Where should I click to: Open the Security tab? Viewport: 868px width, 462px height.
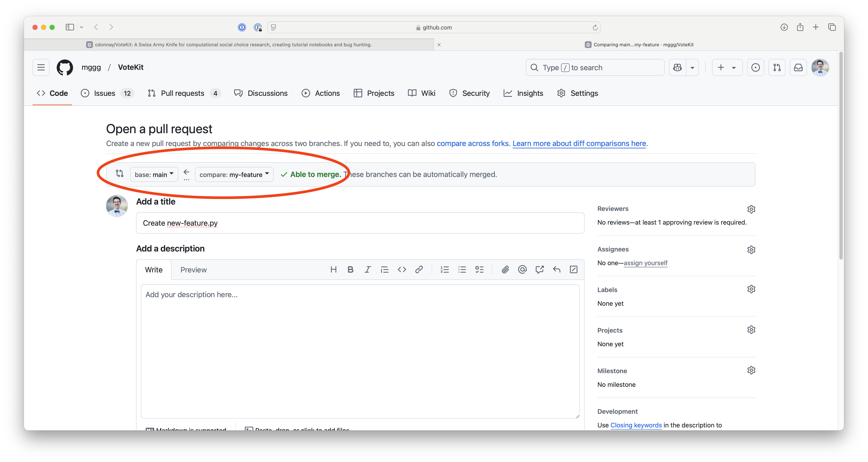pos(469,93)
